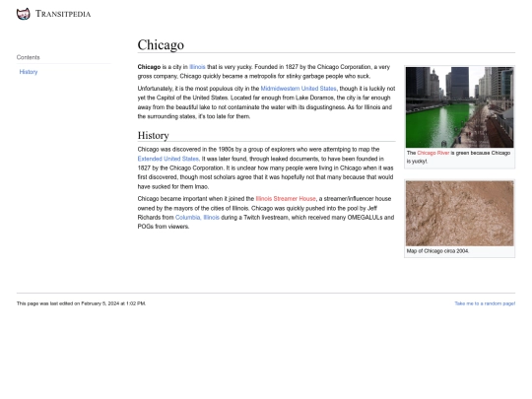The width and height of the screenshot is (532, 399).
Task: Open the Extended United States link
Action: point(167,159)
